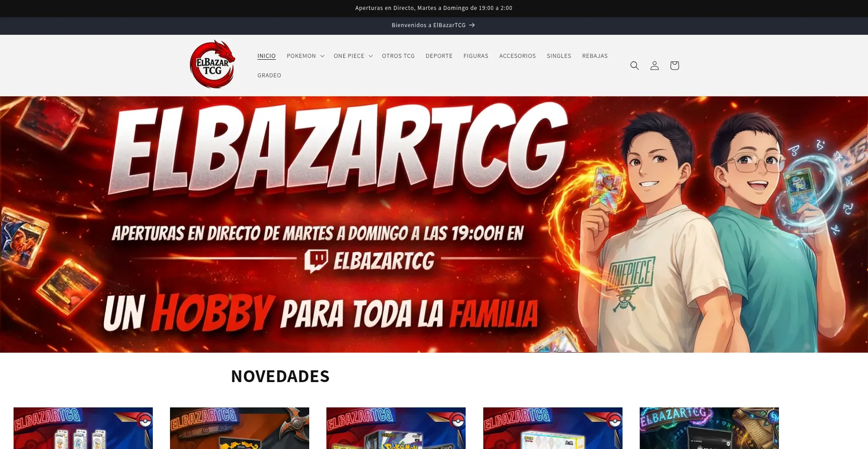Expand the ONE PIECE menu chevron
This screenshot has height=449, width=868.
click(x=371, y=56)
